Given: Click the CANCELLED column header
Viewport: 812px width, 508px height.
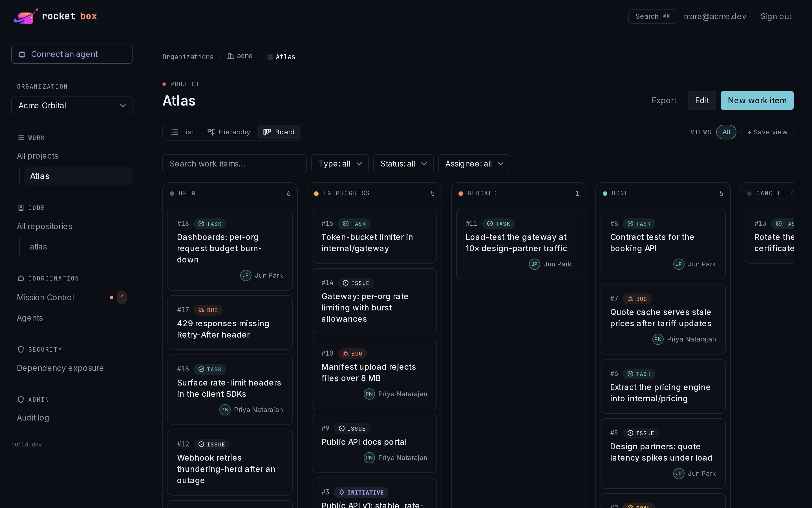Looking at the screenshot, I should point(767,194).
